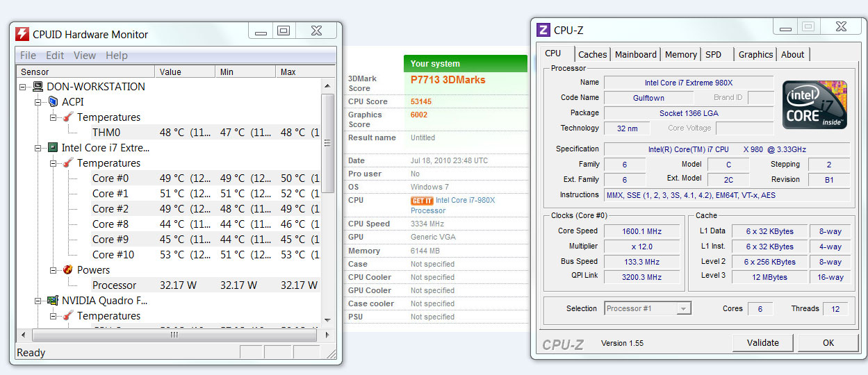Click the OK button in CPU-Z

click(x=828, y=342)
